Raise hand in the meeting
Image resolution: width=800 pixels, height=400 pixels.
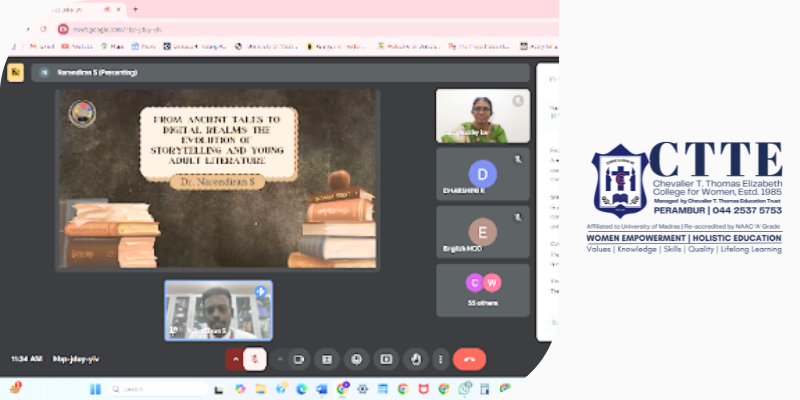pos(416,359)
